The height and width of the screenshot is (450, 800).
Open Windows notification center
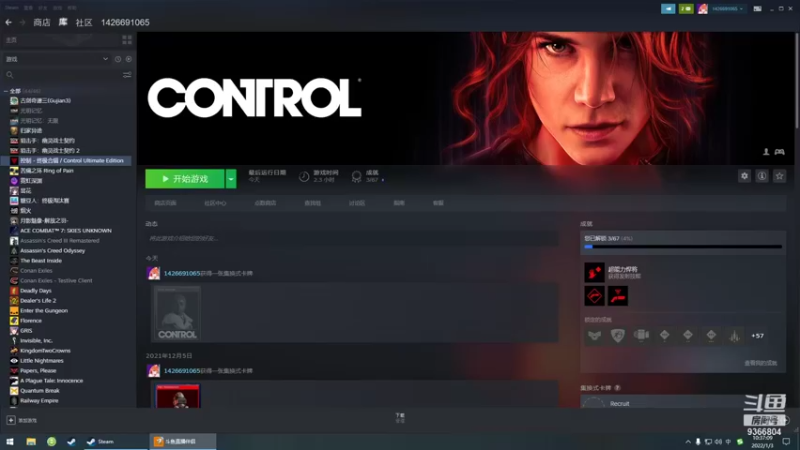786,441
